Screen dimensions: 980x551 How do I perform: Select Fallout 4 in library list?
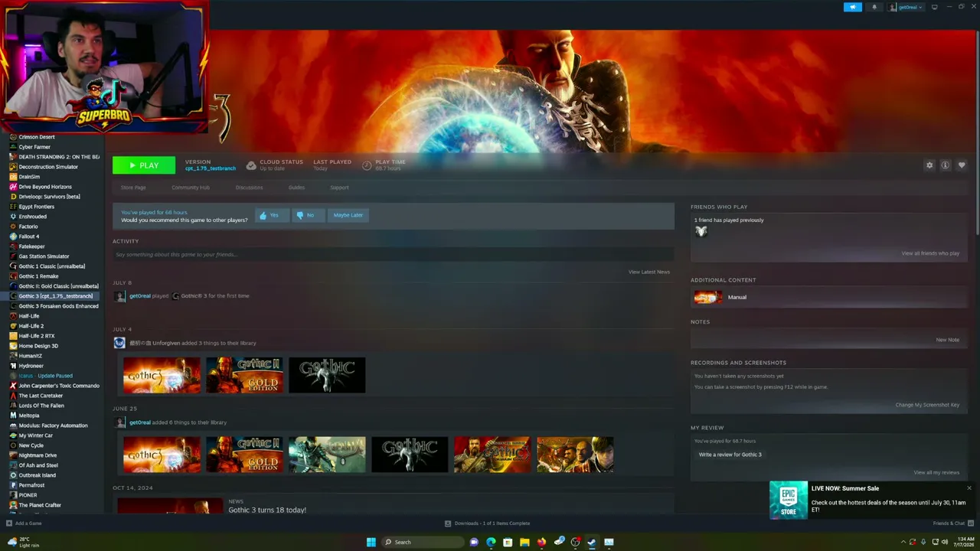[29, 236]
